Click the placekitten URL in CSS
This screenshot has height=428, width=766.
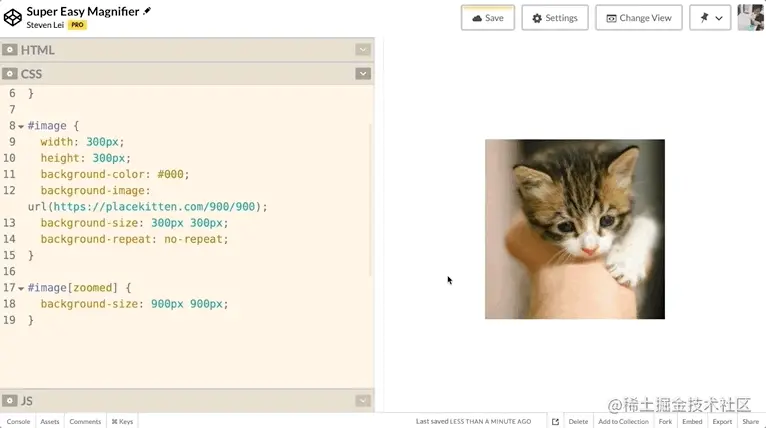pyautogui.click(x=154, y=207)
